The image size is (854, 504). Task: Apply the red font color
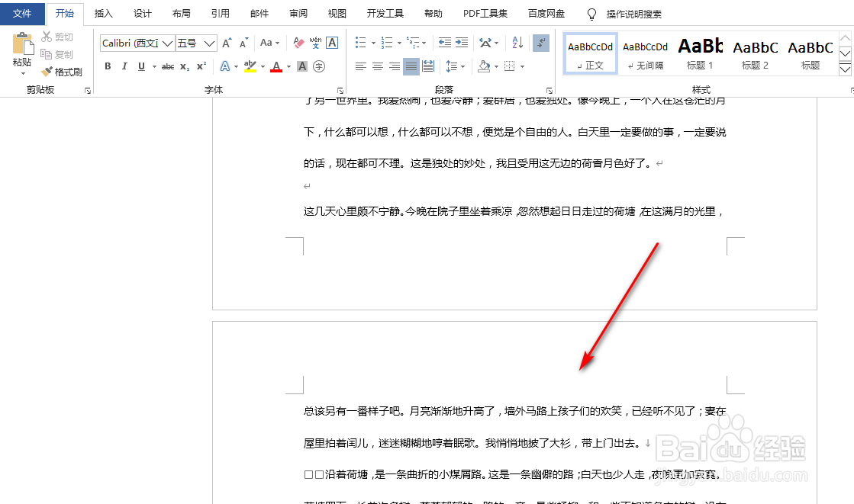tap(276, 66)
